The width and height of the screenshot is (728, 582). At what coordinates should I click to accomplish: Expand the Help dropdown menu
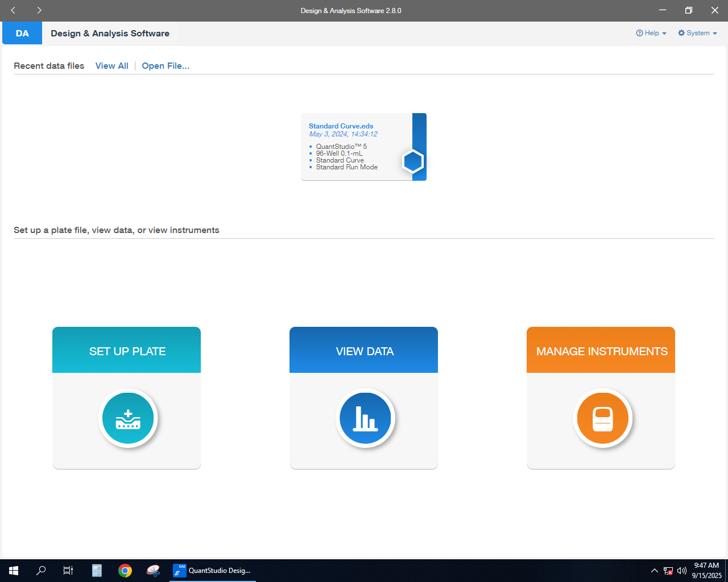click(651, 33)
